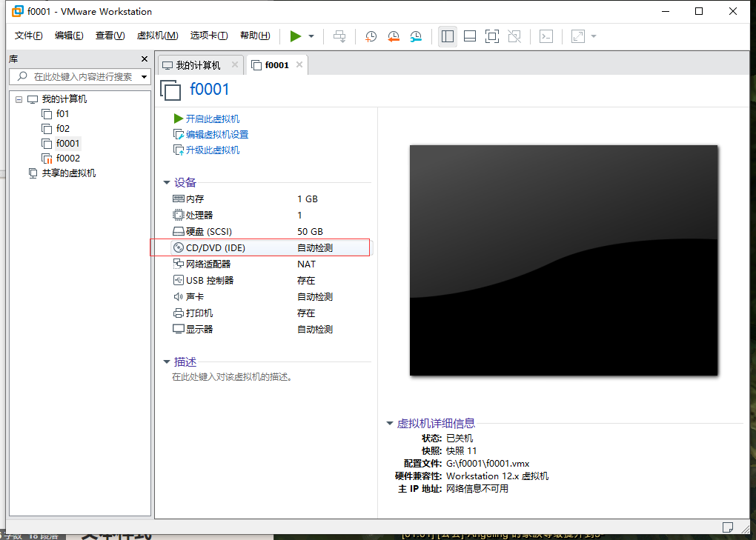756x540 pixels.
Task: Click the 快照 11 snapshot value
Action: pyautogui.click(x=462, y=451)
